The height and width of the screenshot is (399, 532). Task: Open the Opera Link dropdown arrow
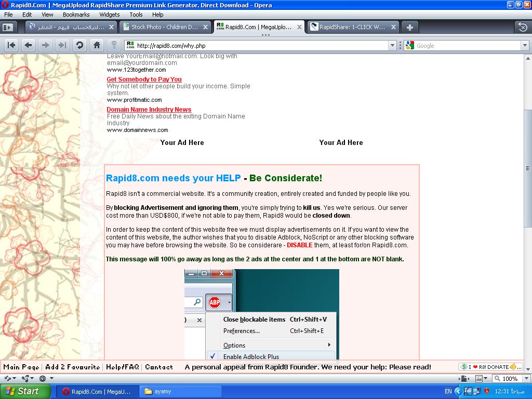click(x=14, y=378)
